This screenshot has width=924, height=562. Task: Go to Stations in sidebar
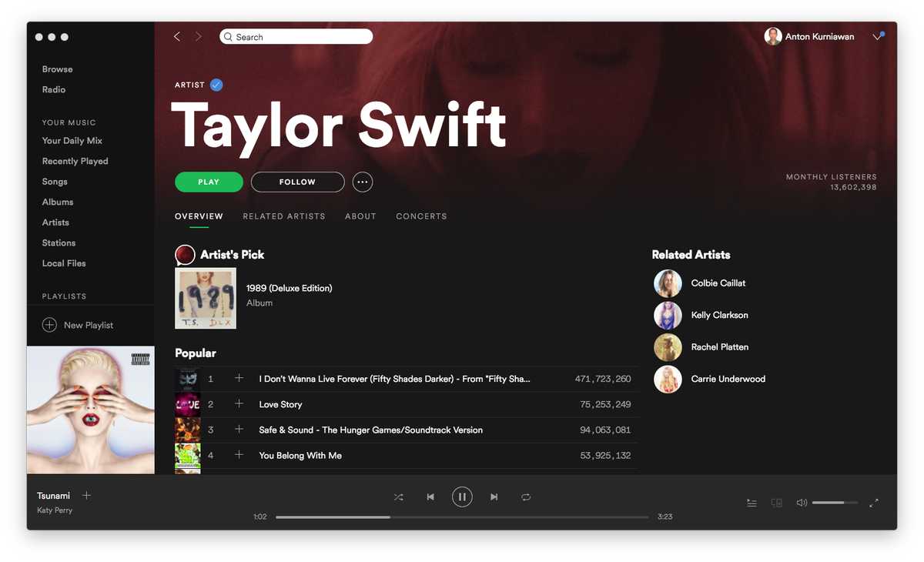pyautogui.click(x=59, y=243)
